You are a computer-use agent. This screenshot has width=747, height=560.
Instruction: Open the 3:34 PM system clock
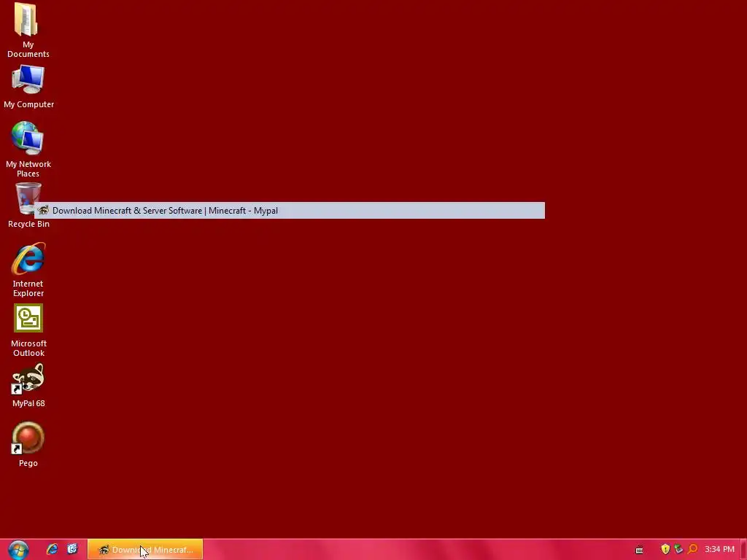point(719,550)
